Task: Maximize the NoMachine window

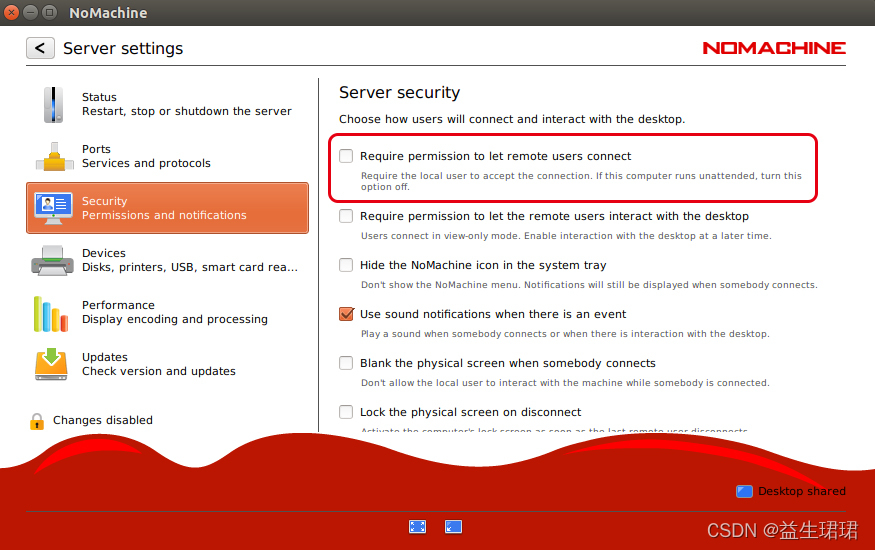Action: [50, 12]
